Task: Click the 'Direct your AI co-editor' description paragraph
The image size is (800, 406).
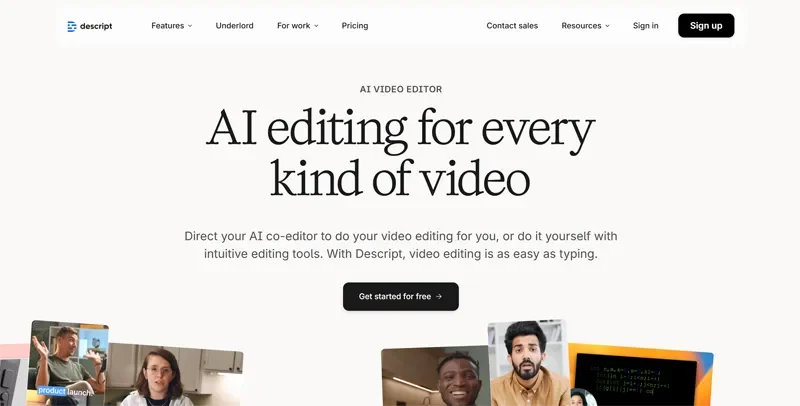Action: point(400,245)
